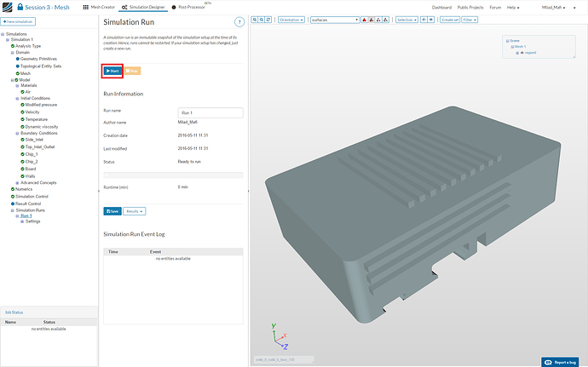Click the Run name input field
588x367 pixels.
[x=210, y=112]
